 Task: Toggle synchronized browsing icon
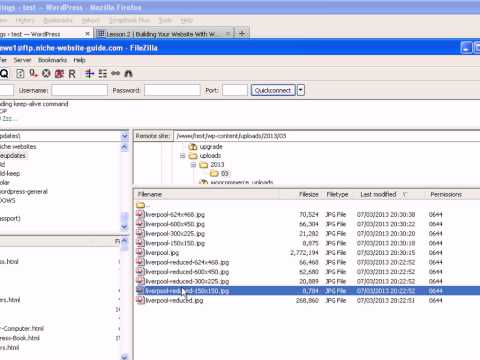pos(116,74)
